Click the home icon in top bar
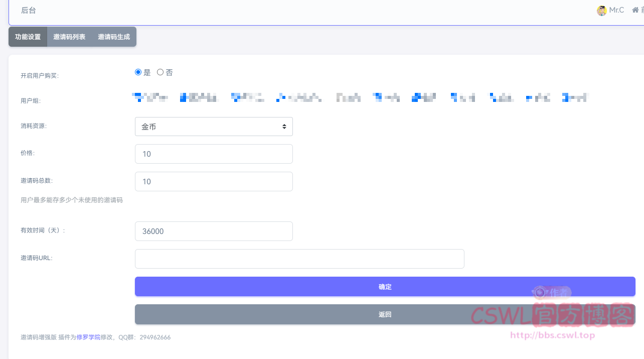Screen dimensions: 644x359 click(635, 10)
